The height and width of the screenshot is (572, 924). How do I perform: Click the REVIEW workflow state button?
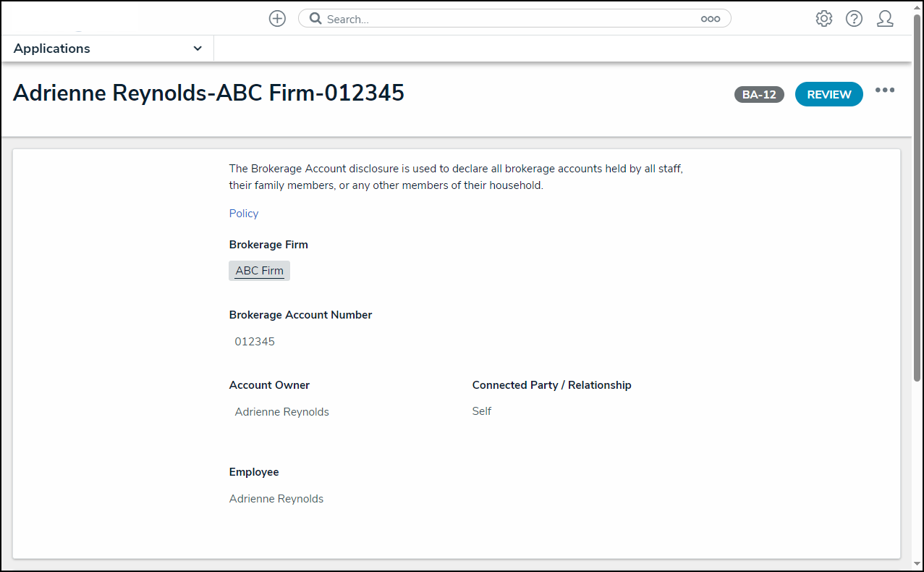click(828, 94)
